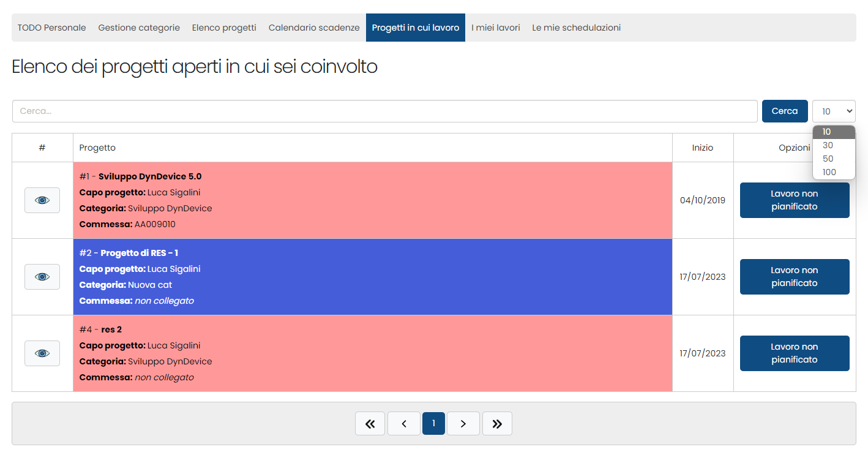868x455 pixels.
Task: Switch to TODO Personale tab
Action: 51,28
